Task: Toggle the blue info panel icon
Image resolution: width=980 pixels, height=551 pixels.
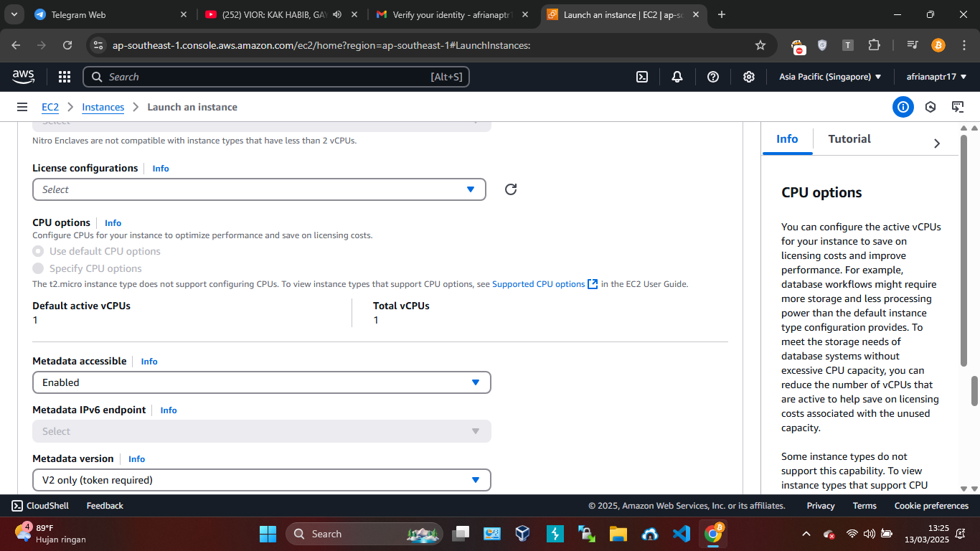Action: pos(903,107)
